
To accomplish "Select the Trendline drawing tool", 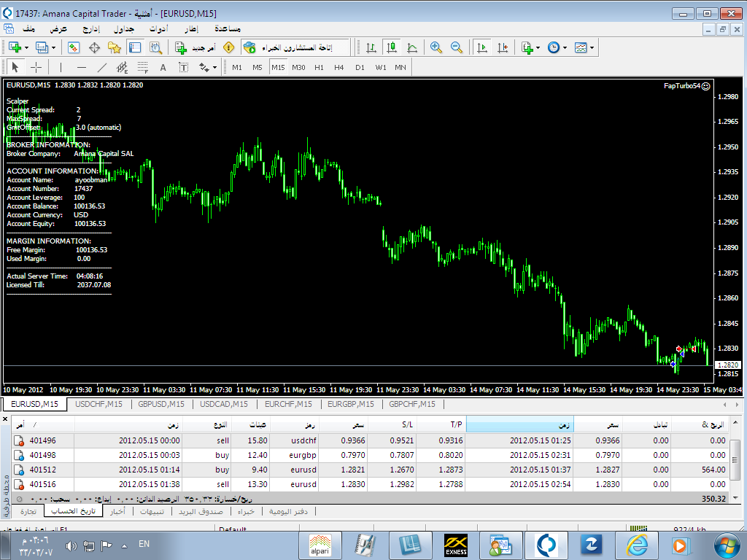I will coord(102,68).
